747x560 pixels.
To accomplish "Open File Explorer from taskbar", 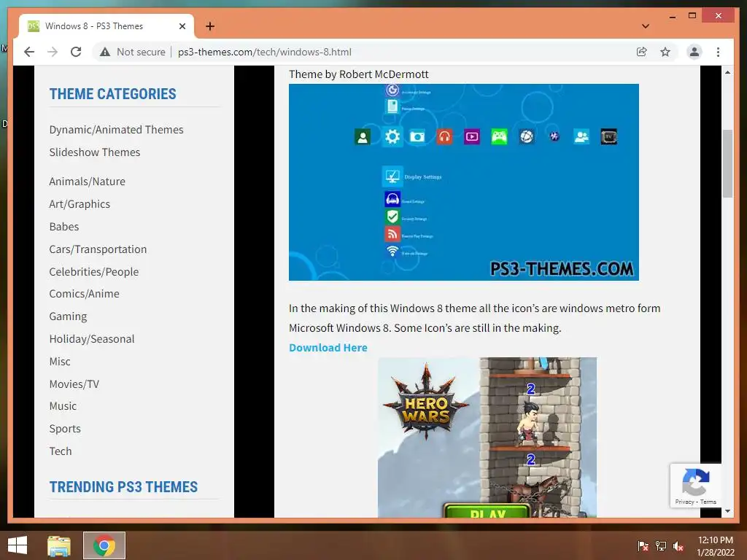I will 59,545.
